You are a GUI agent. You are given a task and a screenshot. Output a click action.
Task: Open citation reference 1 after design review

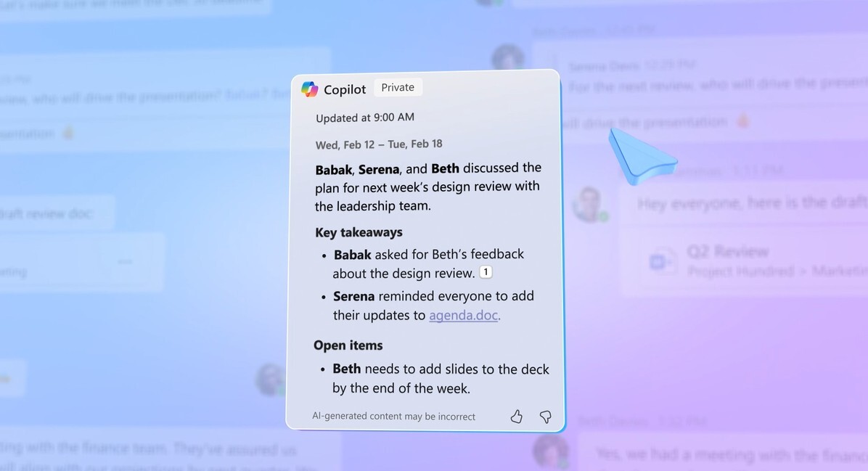pos(486,272)
